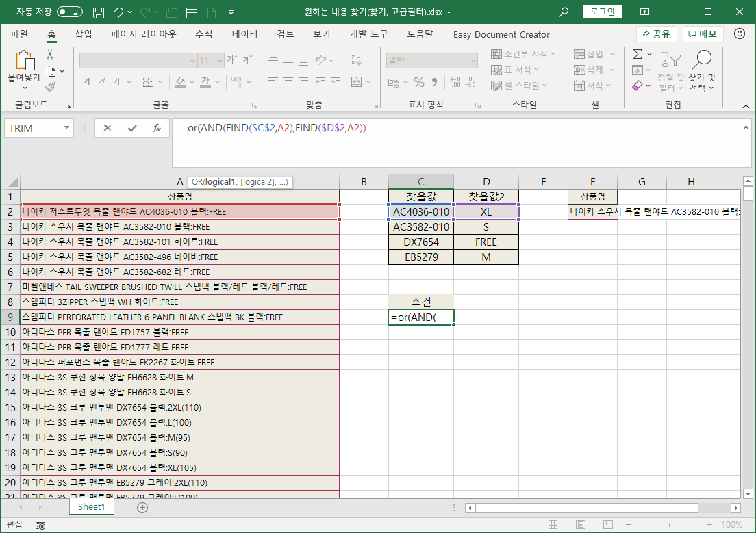Click inside the formula bar text
The image size is (756, 533).
273,128
